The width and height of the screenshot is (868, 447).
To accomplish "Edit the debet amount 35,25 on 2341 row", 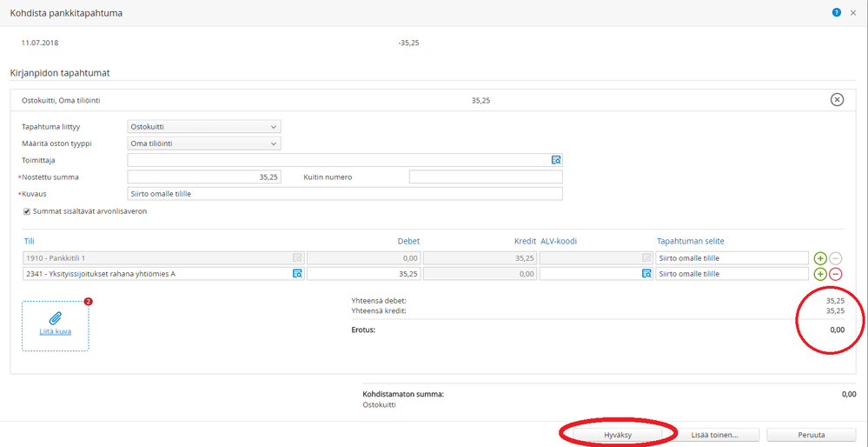I will pos(364,274).
